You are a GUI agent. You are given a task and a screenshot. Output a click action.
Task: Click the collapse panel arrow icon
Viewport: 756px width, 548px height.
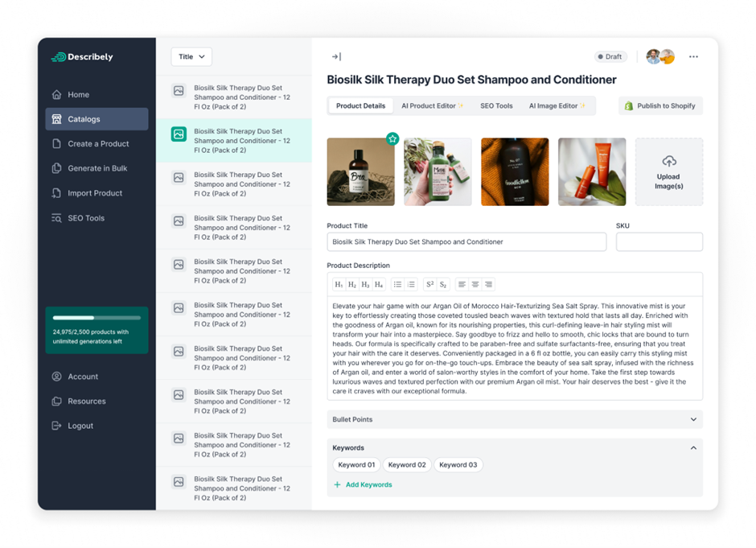(336, 57)
